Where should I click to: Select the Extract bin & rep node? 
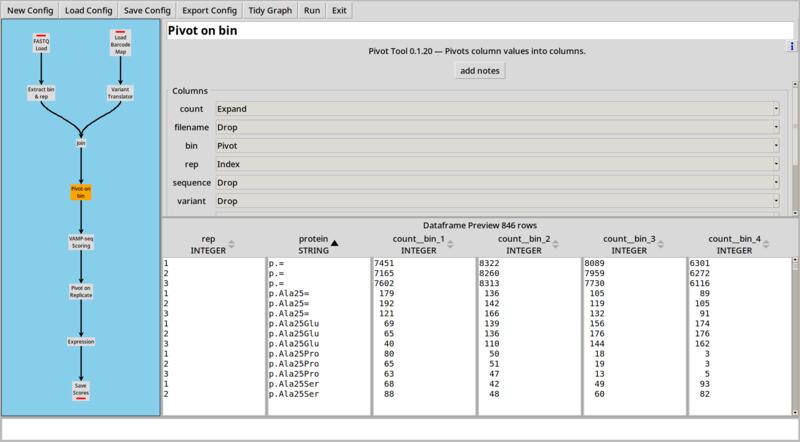click(x=41, y=92)
